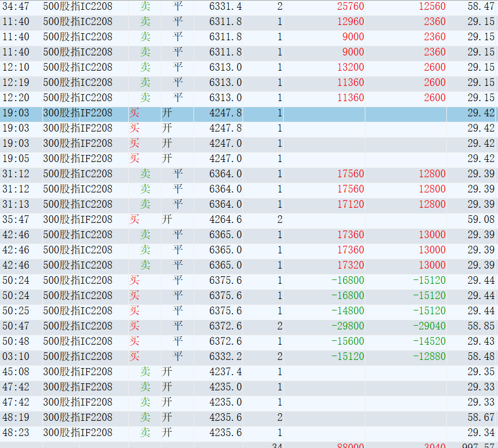498x448 pixels.
Task: Click the 19:05 time cell
Action: click(x=16, y=158)
